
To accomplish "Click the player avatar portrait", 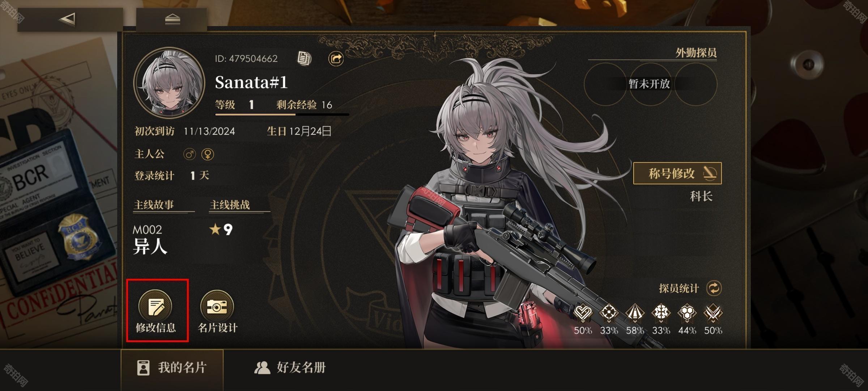I will click(x=169, y=83).
